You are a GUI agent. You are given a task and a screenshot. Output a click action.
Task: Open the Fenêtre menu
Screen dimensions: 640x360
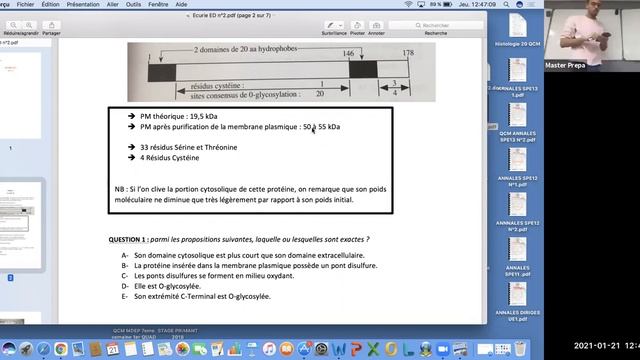click(158, 4)
